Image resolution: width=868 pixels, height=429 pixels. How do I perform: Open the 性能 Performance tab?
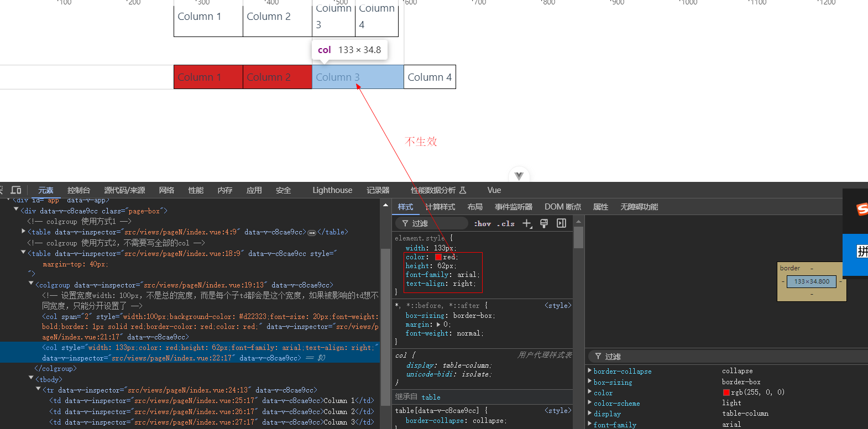[196, 190]
